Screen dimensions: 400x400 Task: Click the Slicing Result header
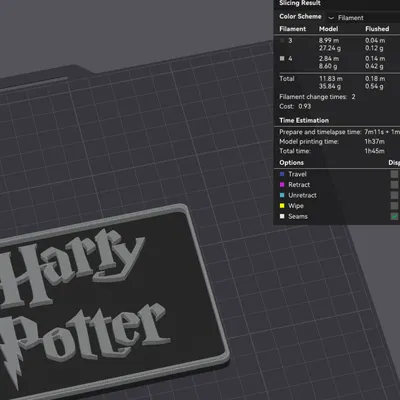(300, 3)
